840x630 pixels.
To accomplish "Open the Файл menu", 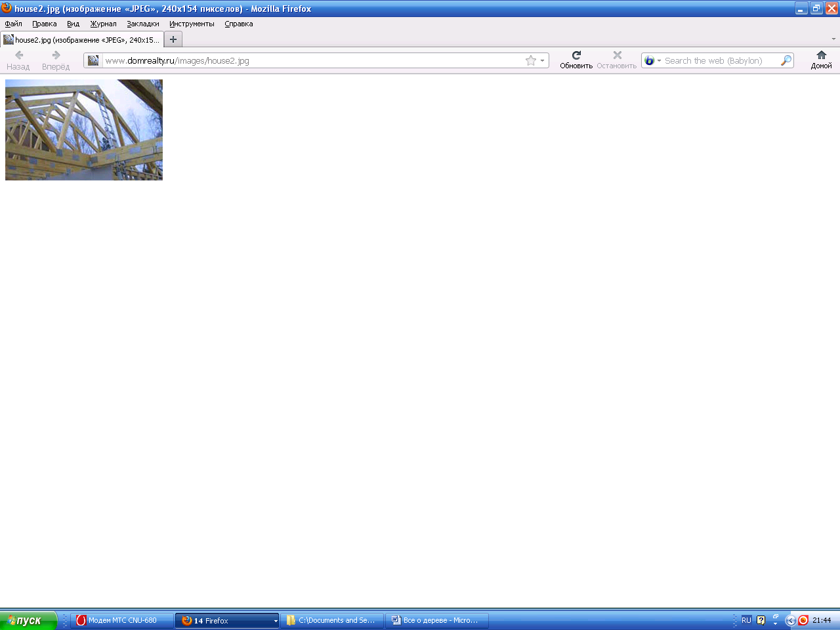I will 13,24.
